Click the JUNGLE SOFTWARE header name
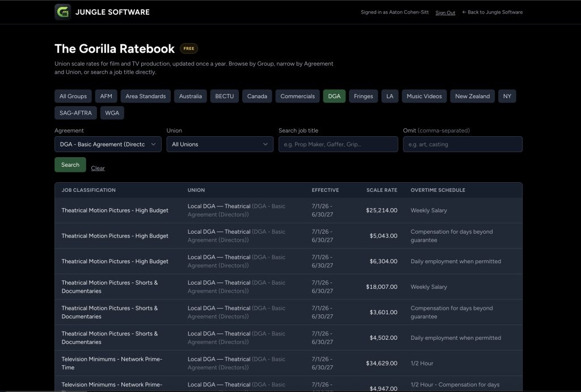Image resolution: width=581 pixels, height=392 pixels. tap(113, 12)
